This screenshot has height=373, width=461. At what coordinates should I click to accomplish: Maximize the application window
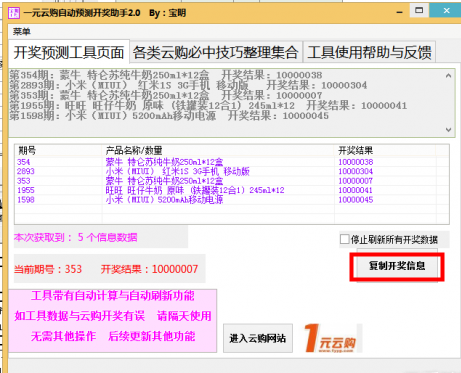tap(419, 11)
